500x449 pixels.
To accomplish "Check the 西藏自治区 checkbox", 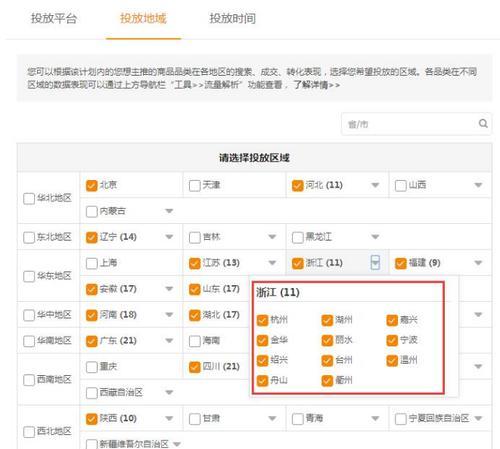I will pos(91,393).
